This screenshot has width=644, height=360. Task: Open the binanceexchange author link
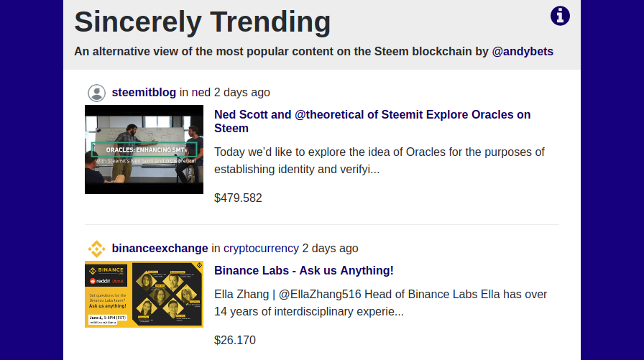click(x=160, y=248)
